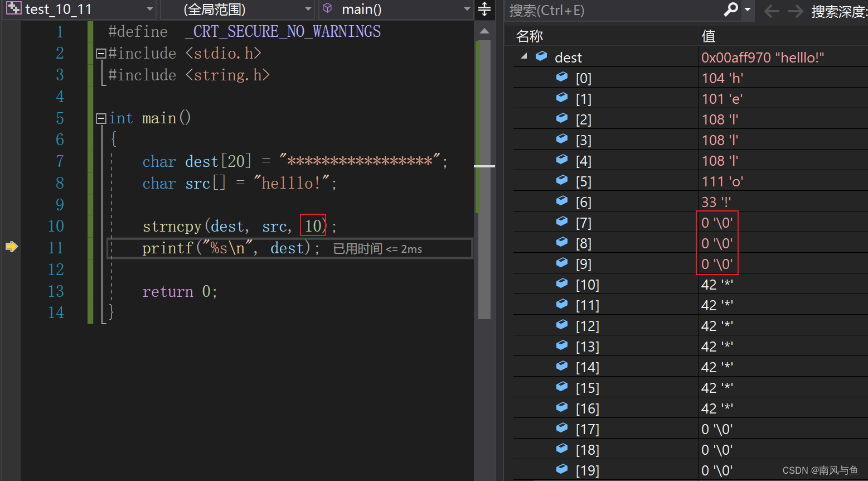Click the return 0 statement on line 13

[x=180, y=291]
